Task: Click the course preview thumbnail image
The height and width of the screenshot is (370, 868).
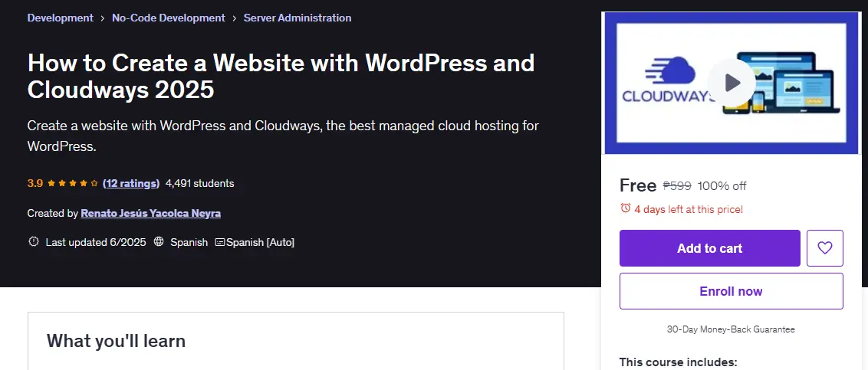Action: tap(732, 83)
